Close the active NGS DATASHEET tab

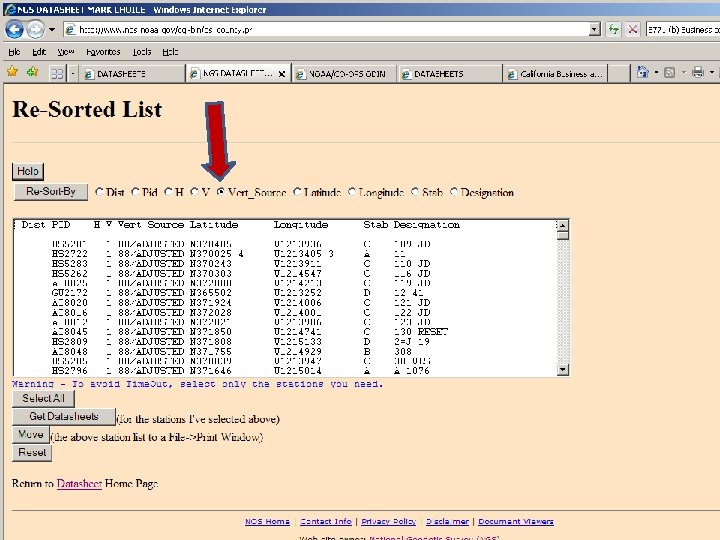pyautogui.click(x=282, y=74)
